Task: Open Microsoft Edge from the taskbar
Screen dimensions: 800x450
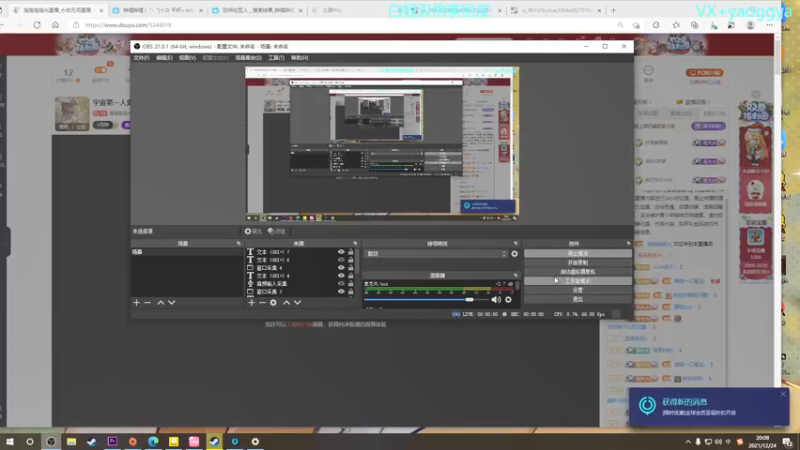Action: coord(153,441)
